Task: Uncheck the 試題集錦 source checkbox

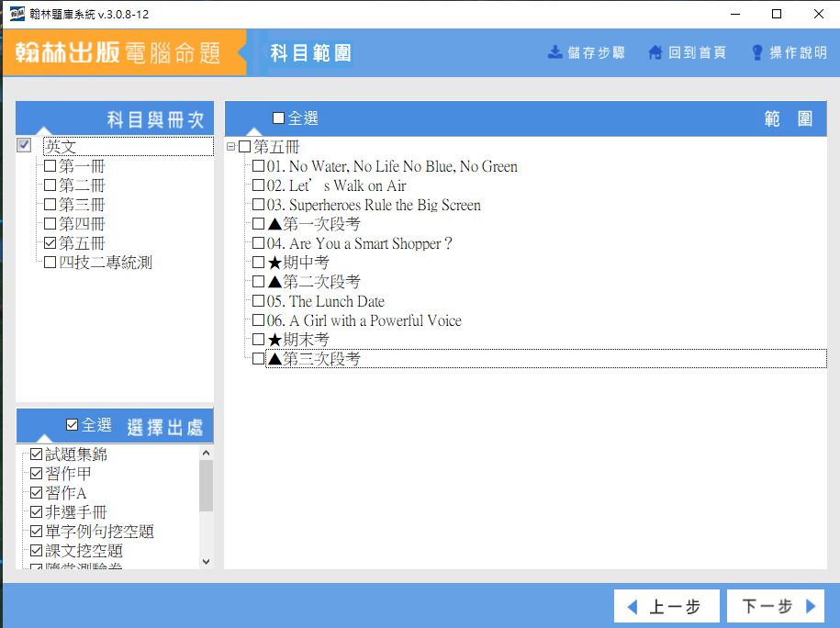Action: point(36,454)
